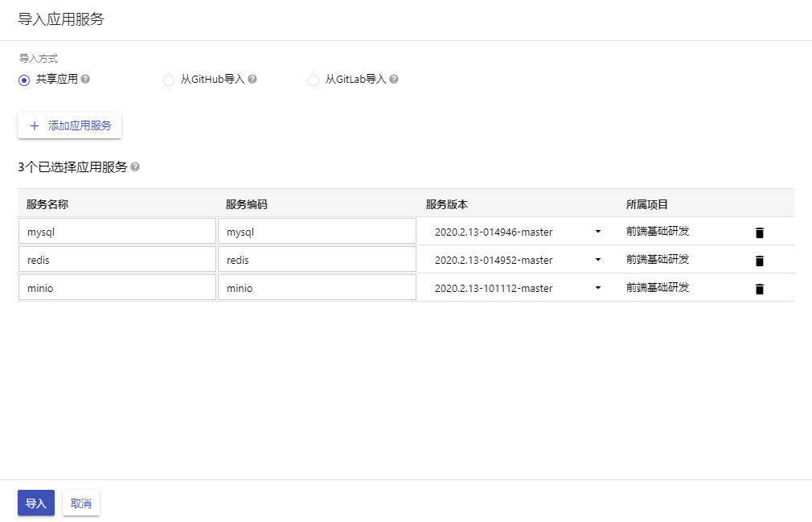
Task: Delete the redis service row
Action: point(759,261)
